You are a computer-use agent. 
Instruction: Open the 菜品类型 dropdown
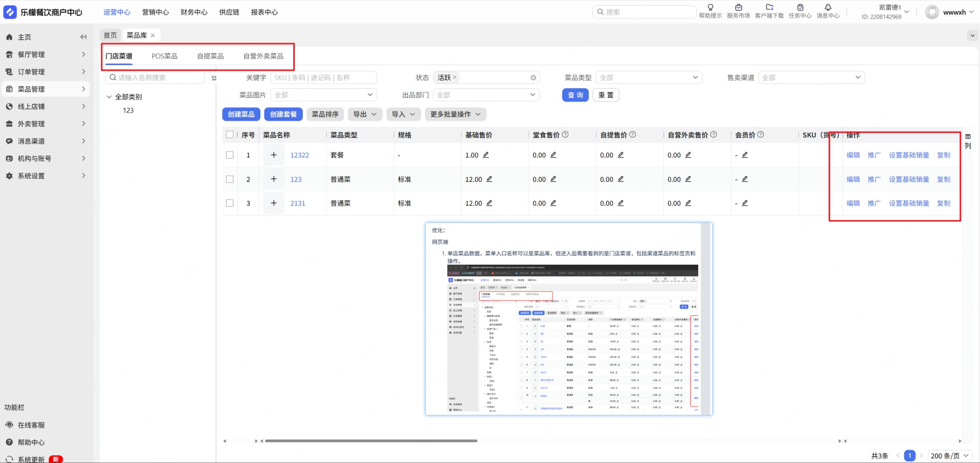(x=649, y=77)
